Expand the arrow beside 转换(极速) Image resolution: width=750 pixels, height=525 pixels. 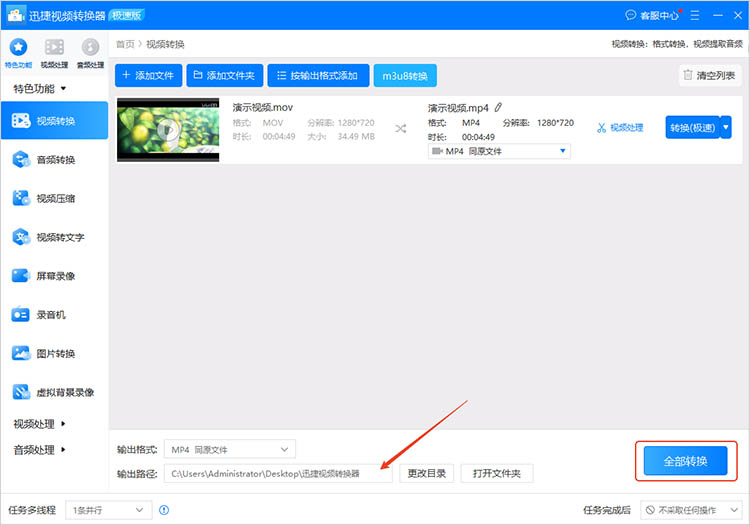[726, 128]
